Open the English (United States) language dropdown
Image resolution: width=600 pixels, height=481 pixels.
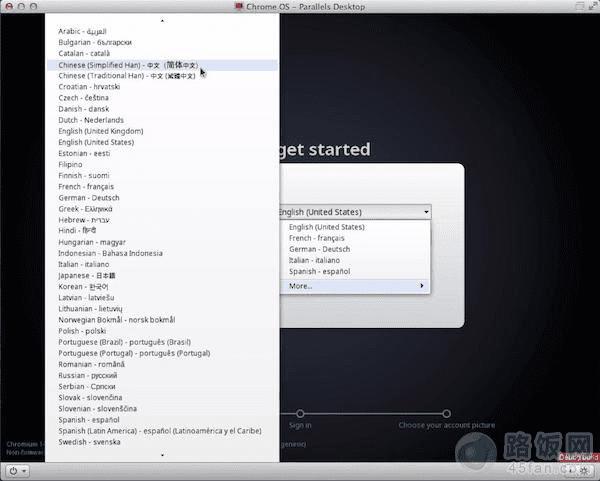[x=355, y=212]
